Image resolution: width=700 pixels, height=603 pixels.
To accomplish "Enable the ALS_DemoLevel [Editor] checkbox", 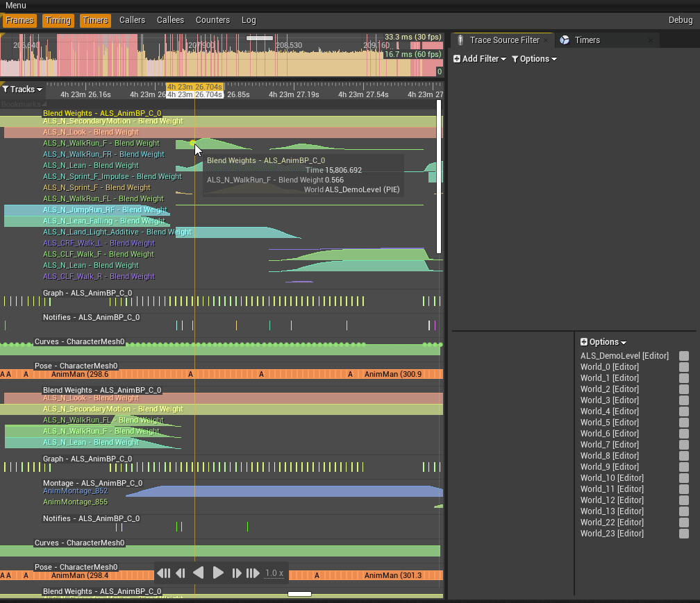I will 684,356.
